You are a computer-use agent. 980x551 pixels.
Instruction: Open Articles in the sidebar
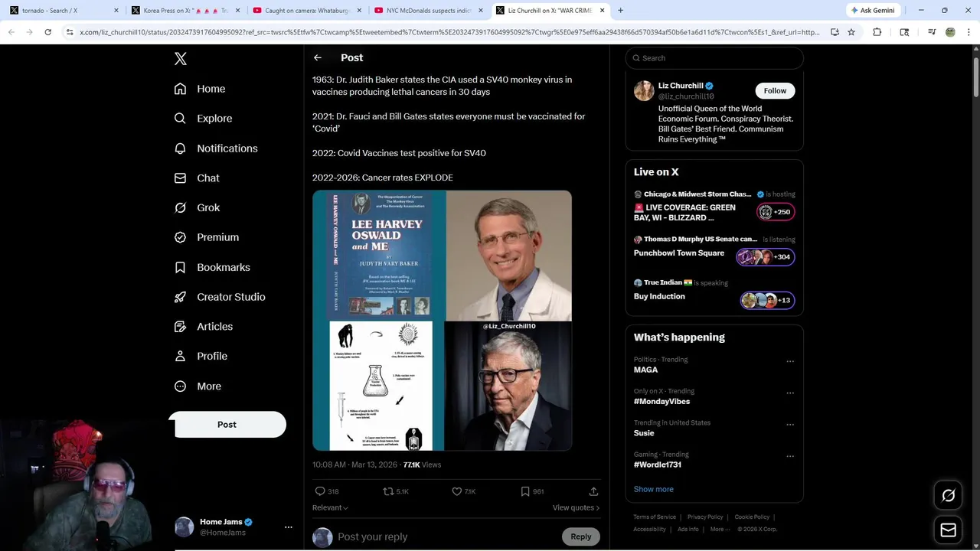pos(204,326)
